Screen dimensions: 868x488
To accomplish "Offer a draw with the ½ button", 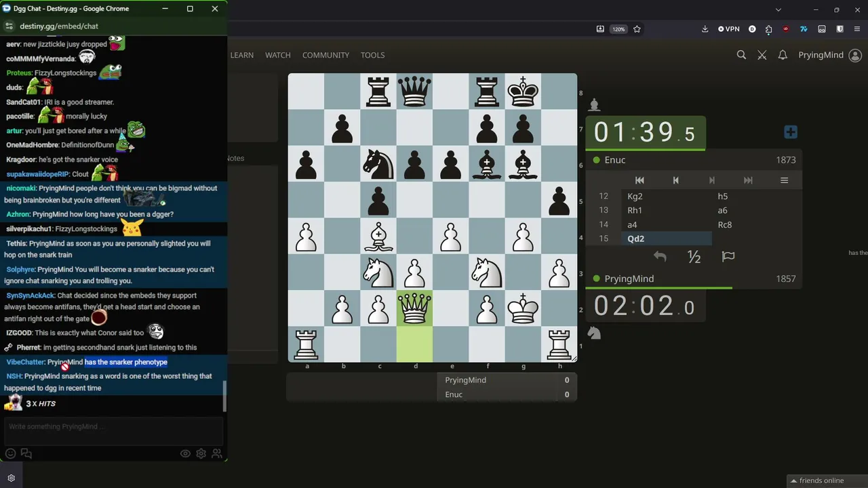I will point(694,256).
